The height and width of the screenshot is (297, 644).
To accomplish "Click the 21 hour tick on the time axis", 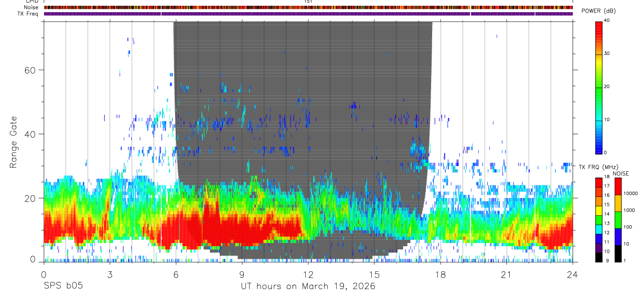I will click(506, 274).
